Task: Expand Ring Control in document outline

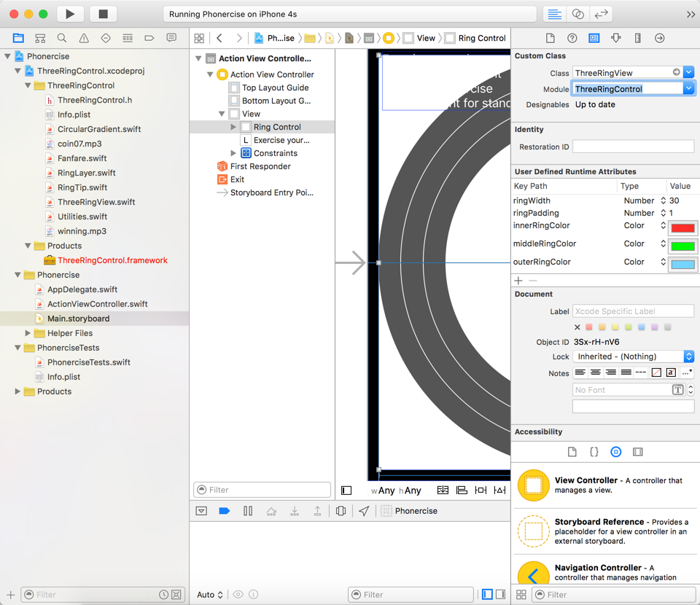Action: [233, 127]
